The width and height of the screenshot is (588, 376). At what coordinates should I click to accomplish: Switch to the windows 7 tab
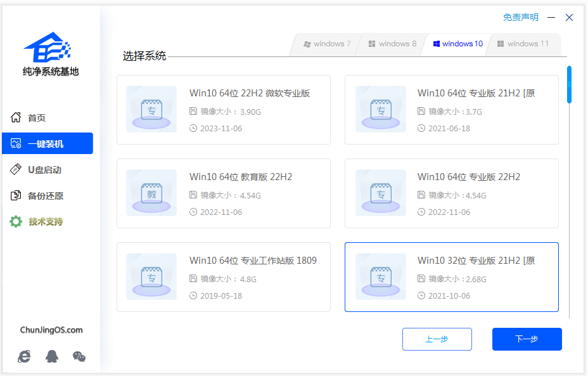point(326,44)
